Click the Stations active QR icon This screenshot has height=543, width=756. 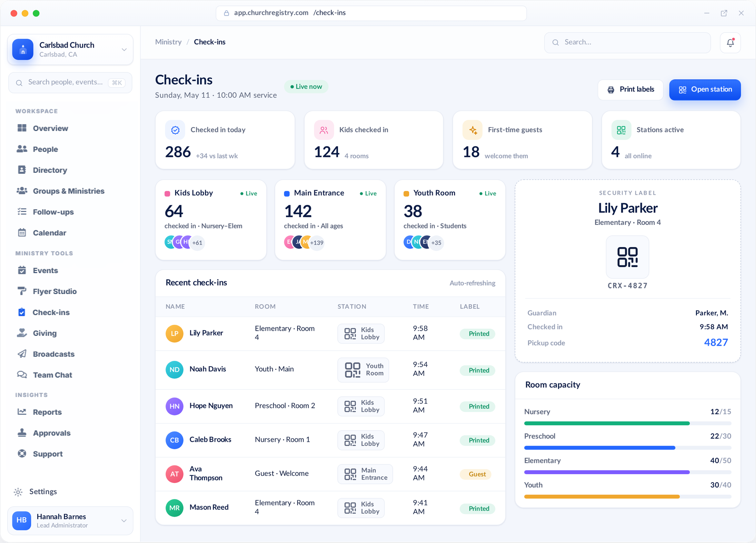pyautogui.click(x=621, y=130)
